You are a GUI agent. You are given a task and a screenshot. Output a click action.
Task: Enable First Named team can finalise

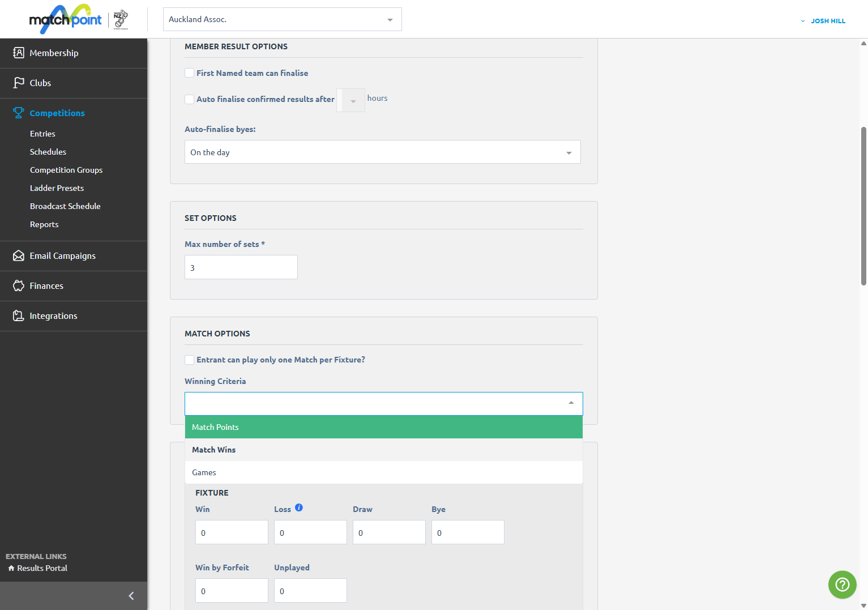(x=190, y=73)
